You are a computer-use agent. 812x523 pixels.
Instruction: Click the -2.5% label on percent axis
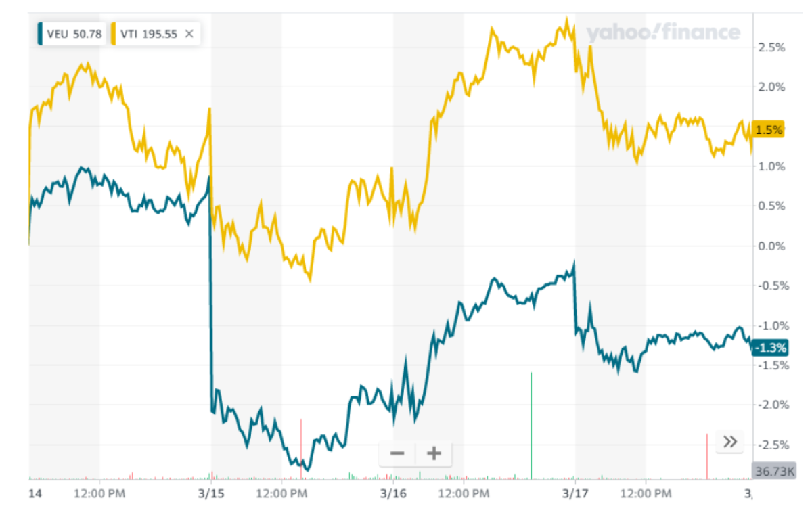[x=770, y=445]
